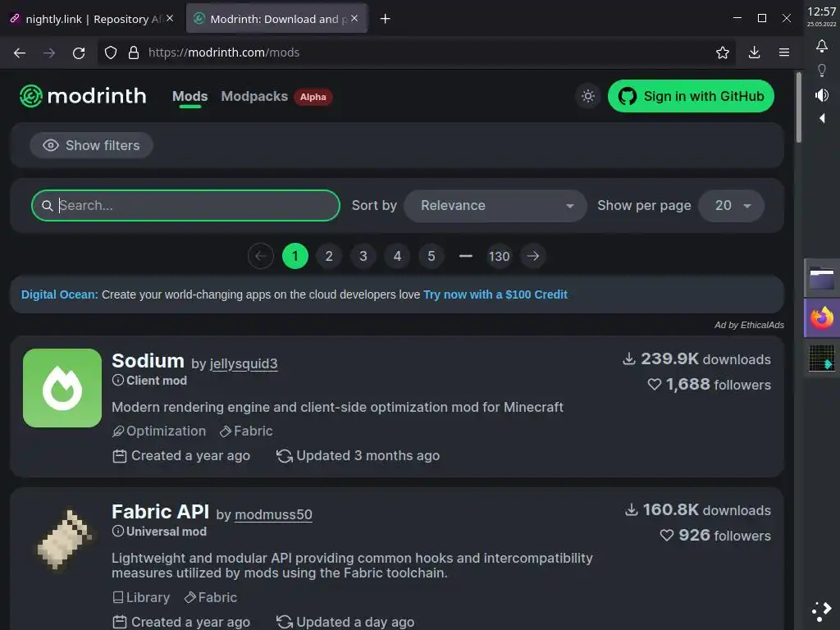Click Sodium updated refresh icon
This screenshot has width=840, height=630.
284,456
